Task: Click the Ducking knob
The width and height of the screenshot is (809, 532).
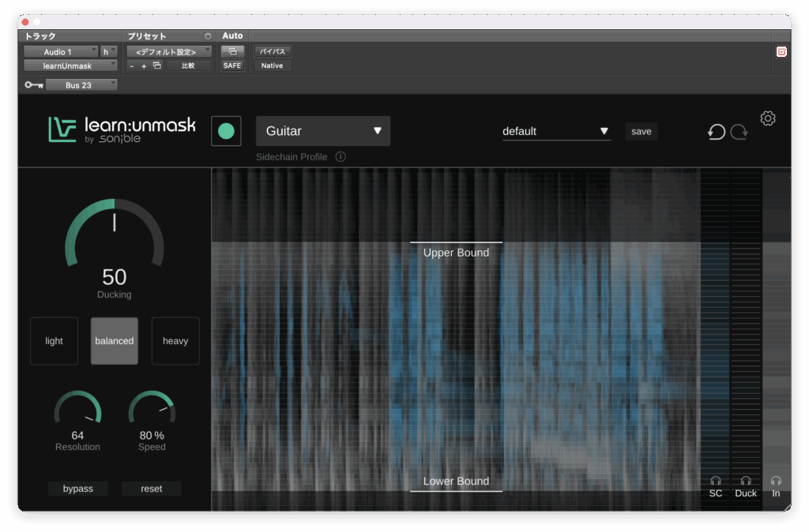Action: click(115, 233)
